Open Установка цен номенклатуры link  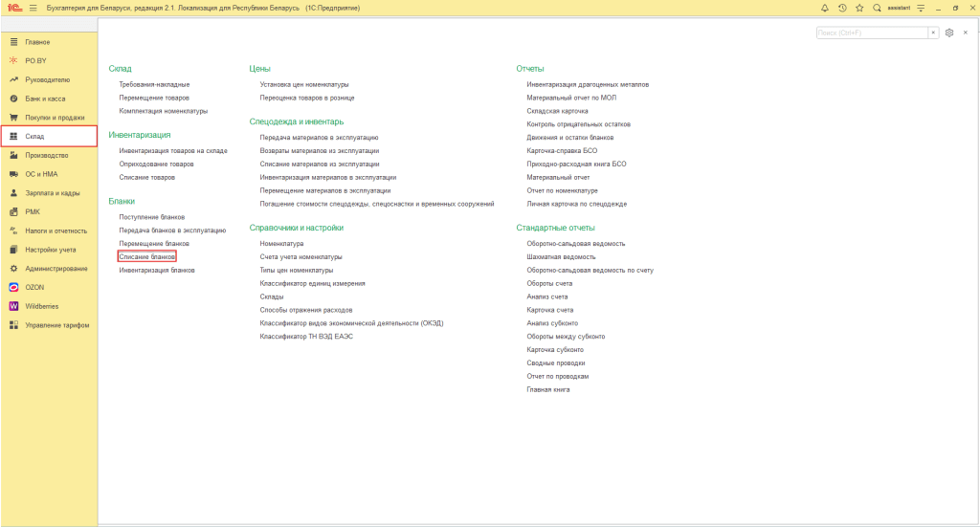[x=304, y=84]
